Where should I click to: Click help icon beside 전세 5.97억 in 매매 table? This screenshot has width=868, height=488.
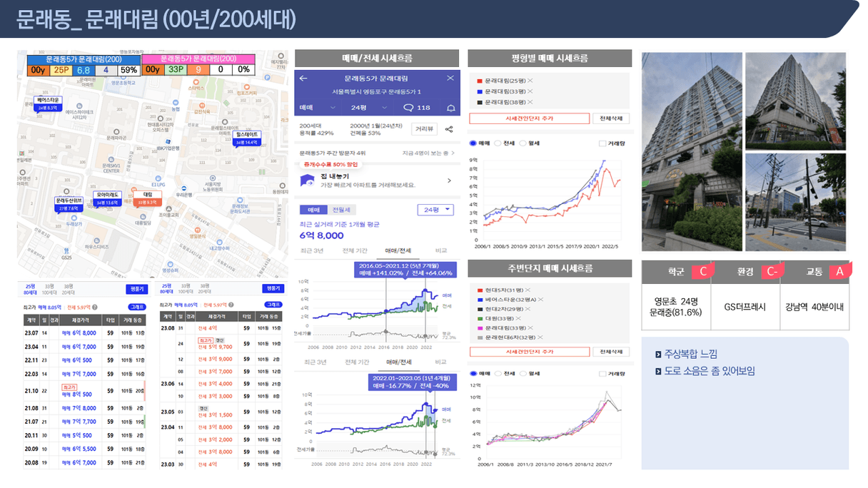click(95, 307)
